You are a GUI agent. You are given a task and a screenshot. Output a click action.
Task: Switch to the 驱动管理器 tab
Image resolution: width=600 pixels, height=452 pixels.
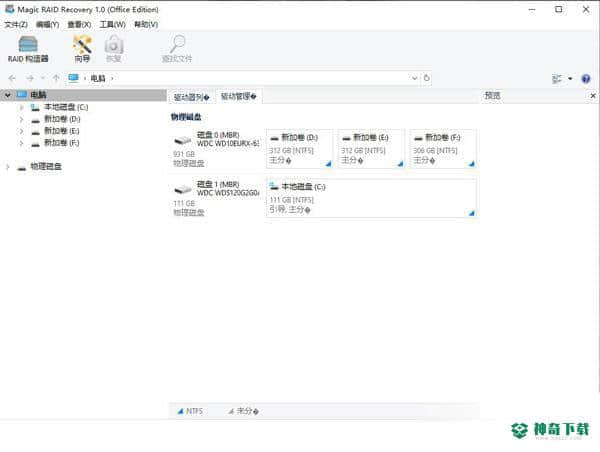tap(238, 96)
